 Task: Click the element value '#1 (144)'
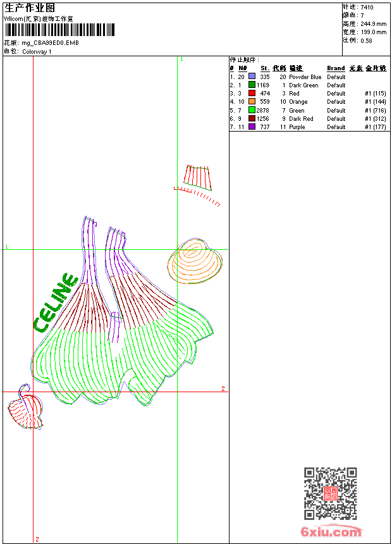click(376, 102)
